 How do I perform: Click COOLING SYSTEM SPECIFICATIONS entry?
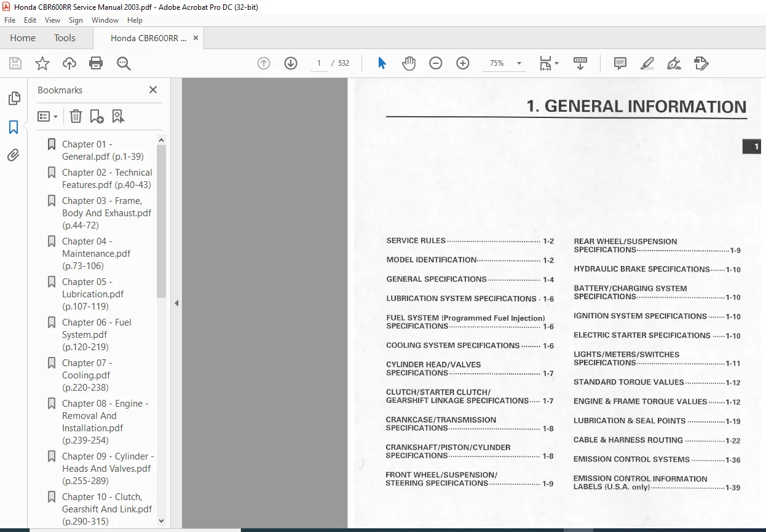(x=470, y=345)
